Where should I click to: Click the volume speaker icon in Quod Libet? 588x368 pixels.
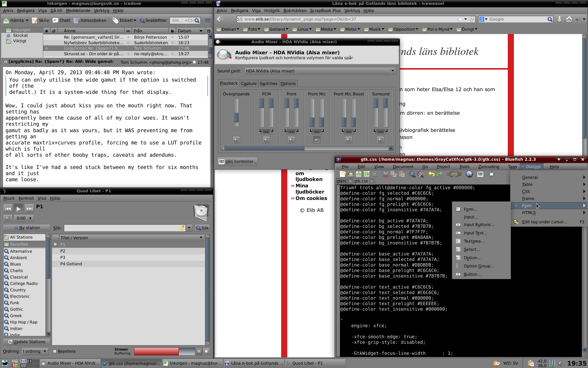[x=8, y=218]
